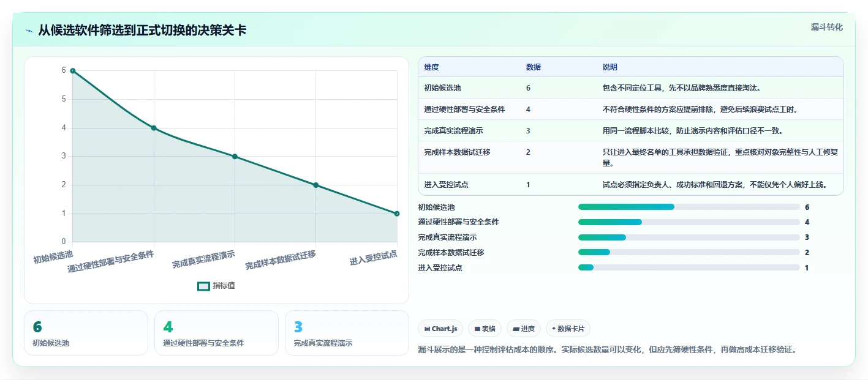Click the 完成样本数据试迁移 label in progress list
This screenshot has width=868, height=380.
coord(451,253)
